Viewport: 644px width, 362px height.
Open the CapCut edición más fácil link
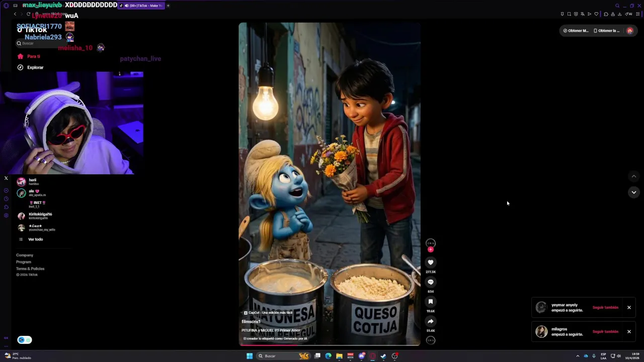pyautogui.click(x=268, y=313)
